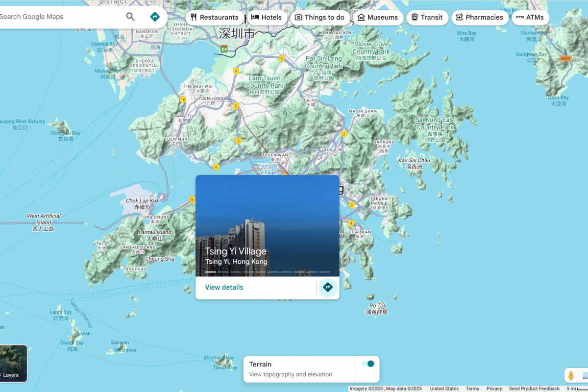Click the search magnifier icon
Screen dimensions: 588x392
pyautogui.click(x=130, y=17)
